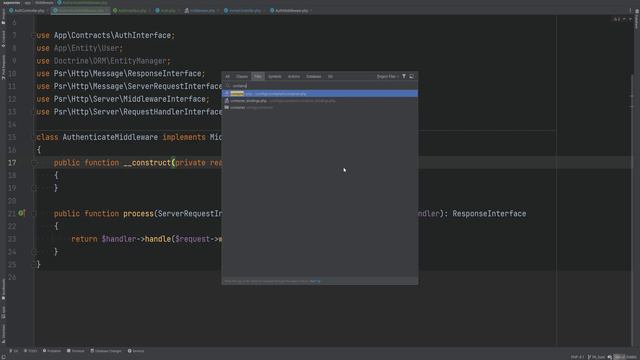Select the AuthMiddleware.php editor tab
640x360 pixels.
(x=290, y=11)
